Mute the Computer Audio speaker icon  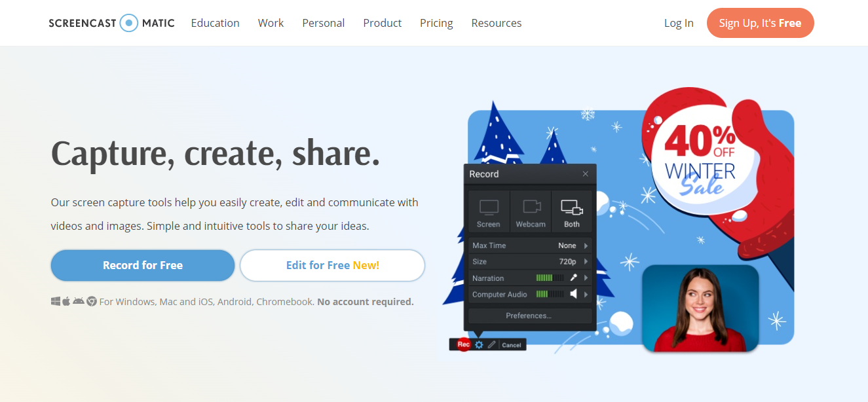pos(573,294)
